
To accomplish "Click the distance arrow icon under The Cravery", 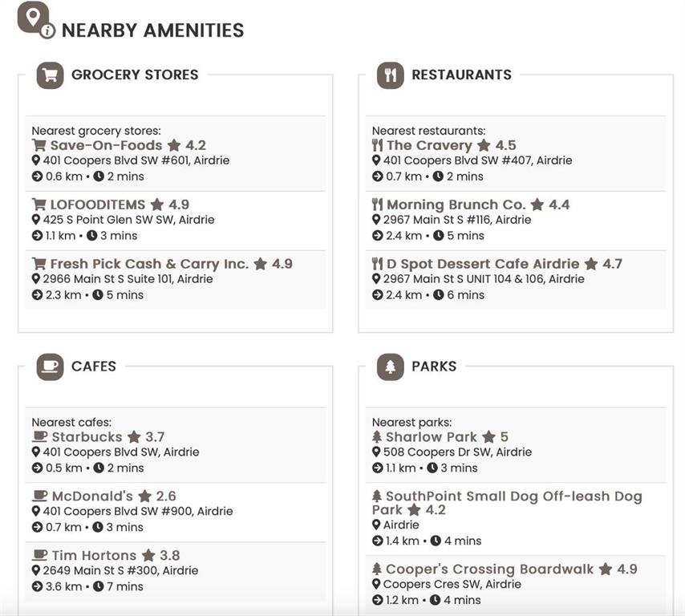I will [x=378, y=176].
